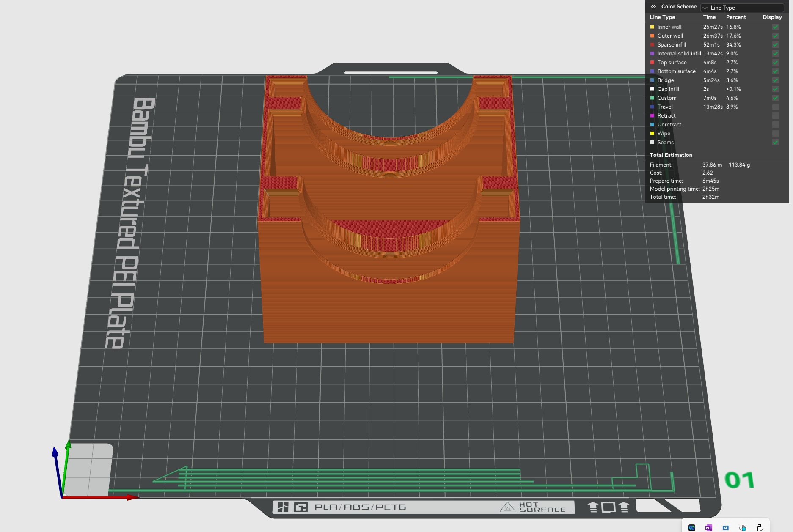Click the Top surface legend label
793x532 pixels.
(x=672, y=63)
